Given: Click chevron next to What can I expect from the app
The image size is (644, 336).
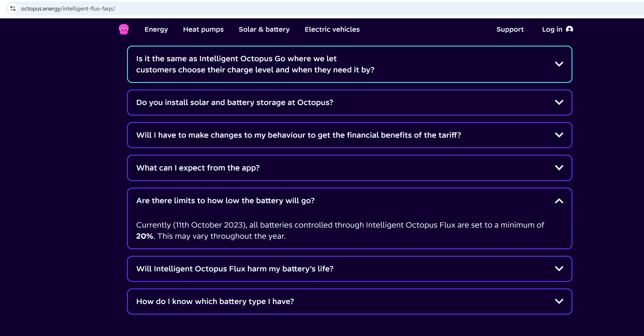Looking at the screenshot, I should tap(559, 168).
